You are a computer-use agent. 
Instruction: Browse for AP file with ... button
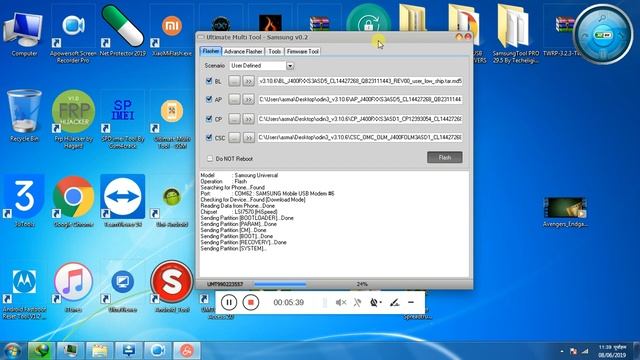tap(234, 99)
